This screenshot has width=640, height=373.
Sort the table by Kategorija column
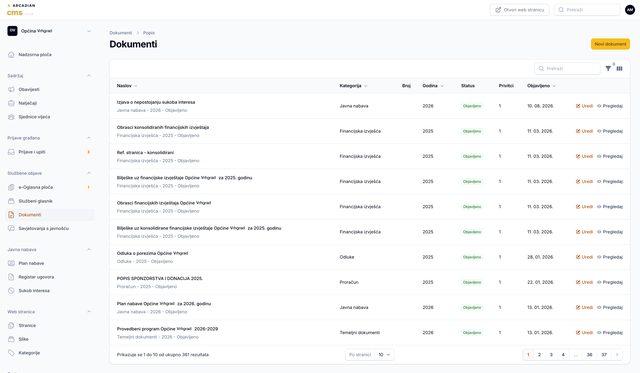tap(353, 86)
